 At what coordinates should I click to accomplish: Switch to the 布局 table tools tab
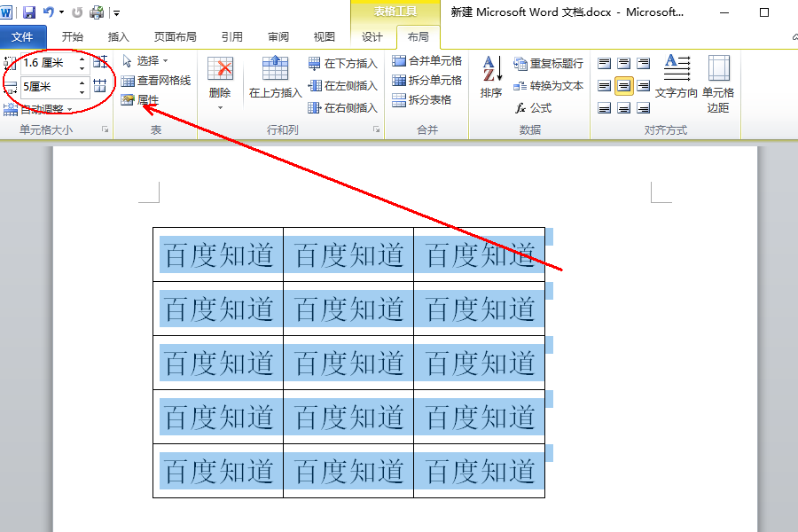coord(419,36)
